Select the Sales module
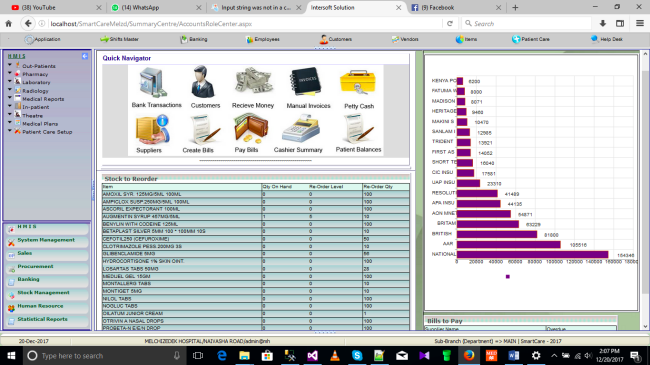This screenshot has width=650, height=365. (x=47, y=254)
